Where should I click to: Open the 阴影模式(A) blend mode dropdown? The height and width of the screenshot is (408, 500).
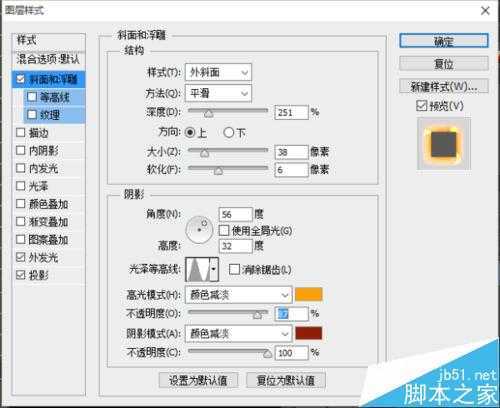239,334
